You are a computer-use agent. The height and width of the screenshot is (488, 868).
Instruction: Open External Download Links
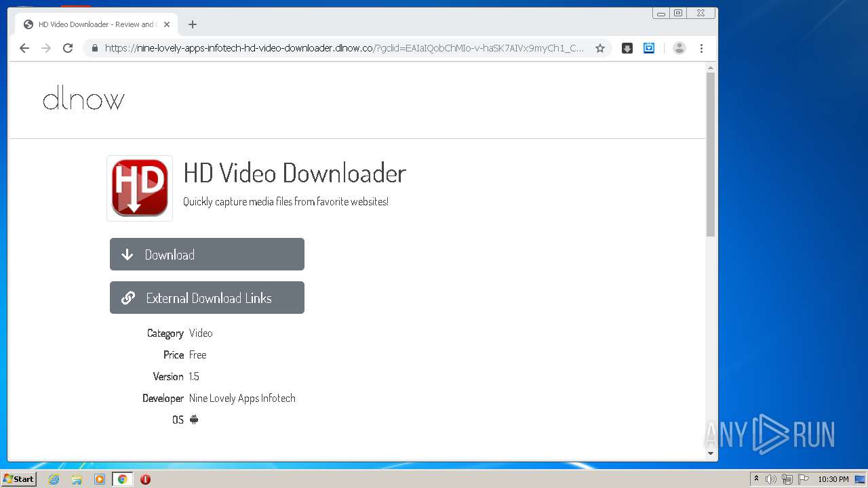pos(207,298)
